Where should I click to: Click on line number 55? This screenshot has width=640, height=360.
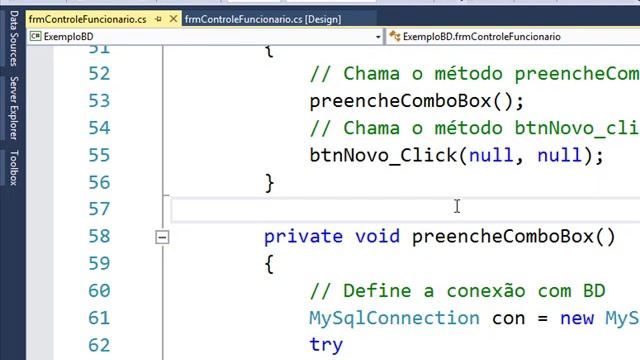99,156
